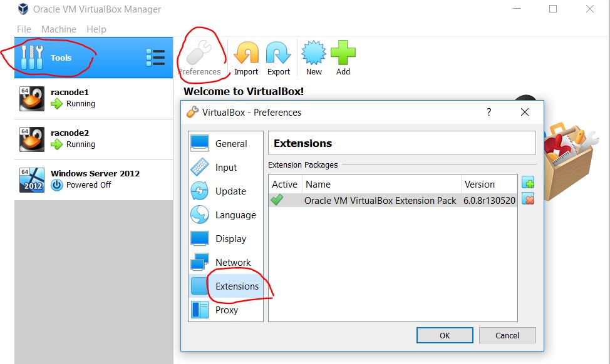The image size is (610, 364).
Task: Open the Machine menu
Action: point(59,29)
